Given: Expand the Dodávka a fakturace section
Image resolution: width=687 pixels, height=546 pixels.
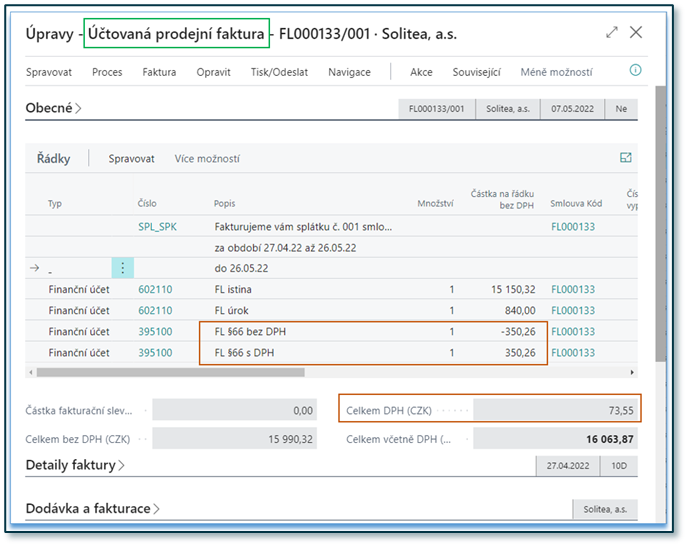Looking at the screenshot, I should pyautogui.click(x=93, y=509).
